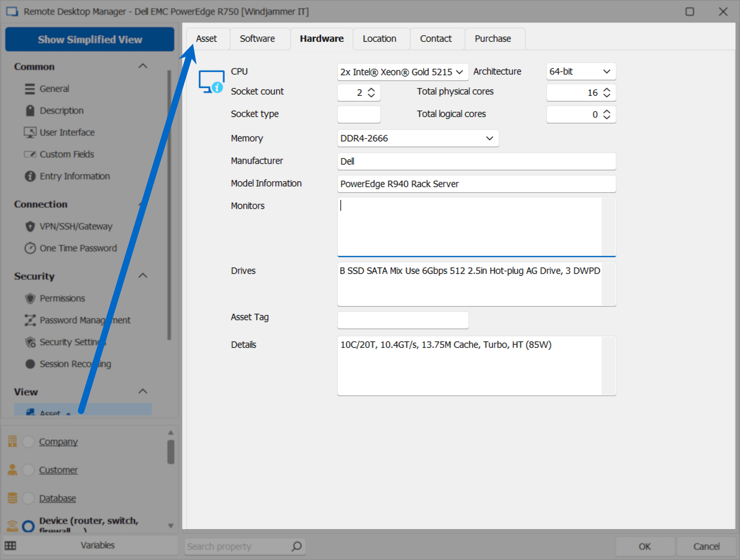Viewport: 740px width, 560px height.
Task: Open Permissions section
Action: pos(62,298)
